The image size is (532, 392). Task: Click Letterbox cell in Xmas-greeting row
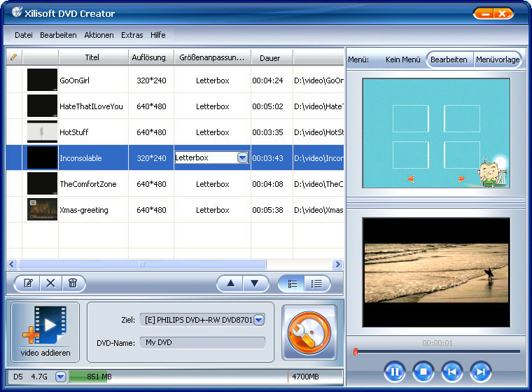point(212,210)
